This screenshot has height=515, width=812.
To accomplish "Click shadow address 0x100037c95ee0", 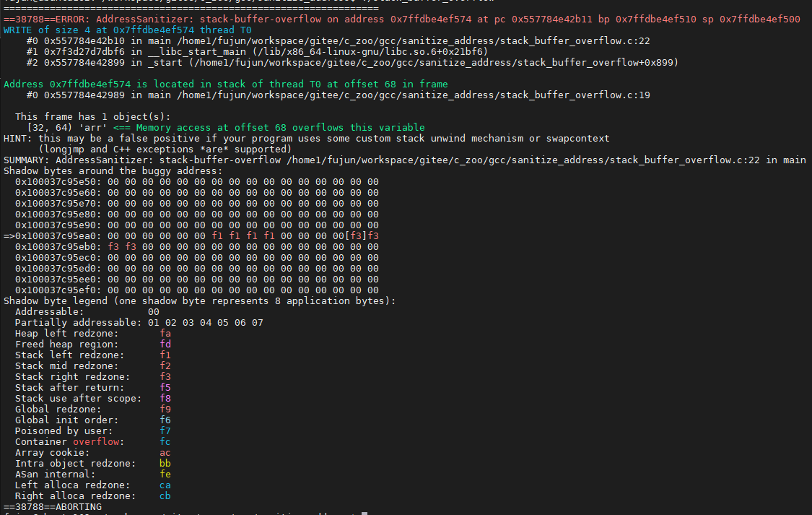I will coord(58,280).
